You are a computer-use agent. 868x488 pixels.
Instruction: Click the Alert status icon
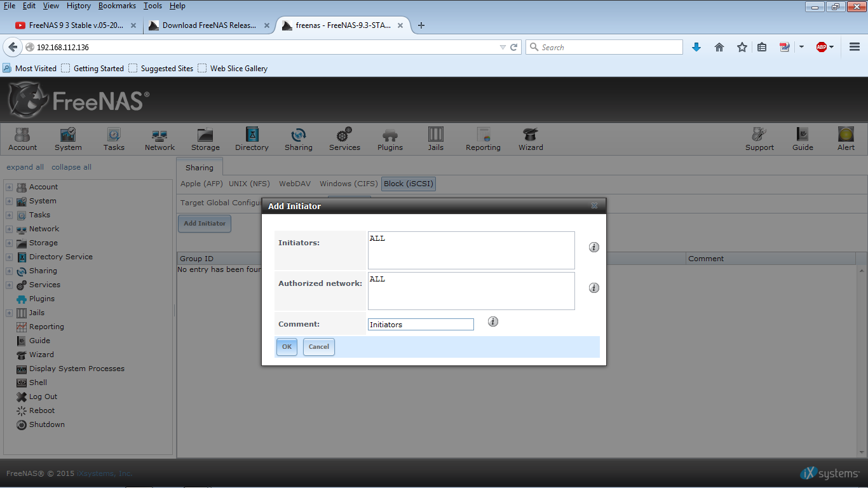pos(845,139)
